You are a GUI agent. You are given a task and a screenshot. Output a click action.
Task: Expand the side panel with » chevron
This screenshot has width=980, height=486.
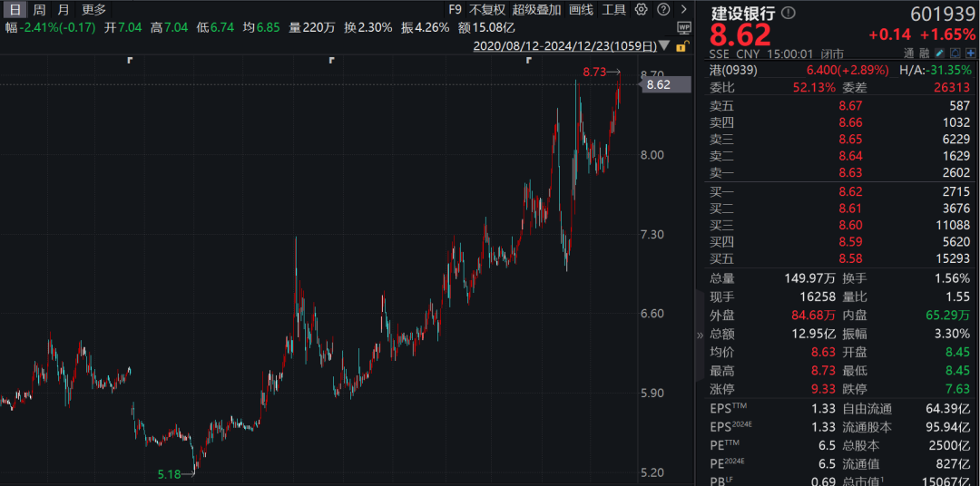coord(699,335)
